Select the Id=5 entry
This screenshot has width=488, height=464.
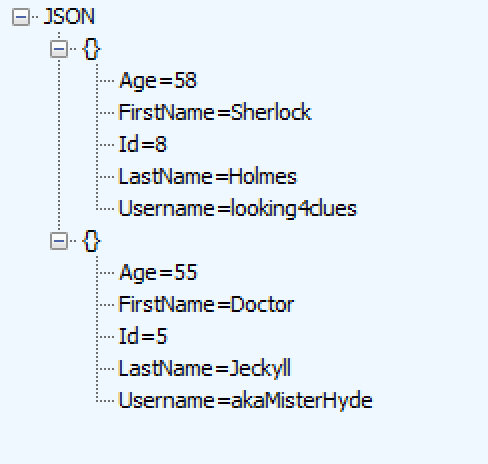(x=143, y=336)
